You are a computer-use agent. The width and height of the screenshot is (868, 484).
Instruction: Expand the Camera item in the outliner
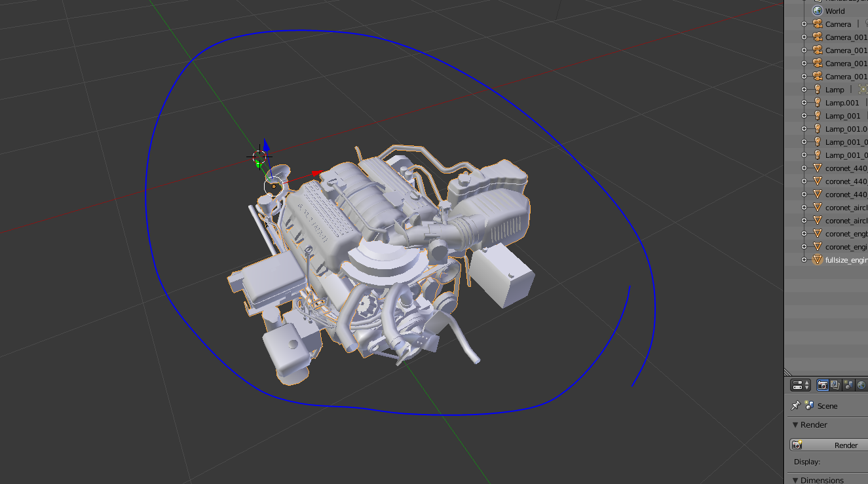coord(804,24)
